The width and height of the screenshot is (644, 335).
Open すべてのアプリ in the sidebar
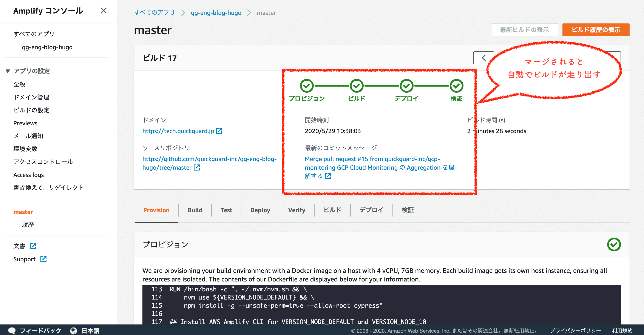point(34,34)
